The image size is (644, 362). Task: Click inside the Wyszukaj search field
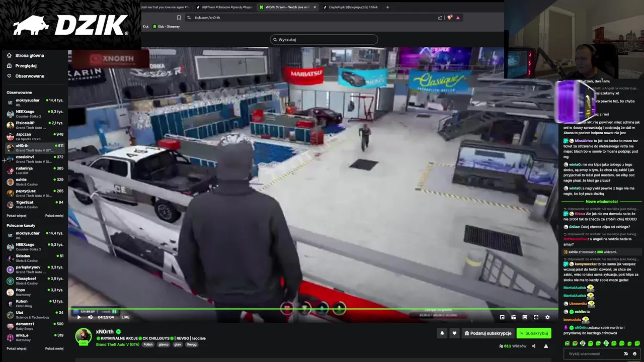pyautogui.click(x=324, y=39)
